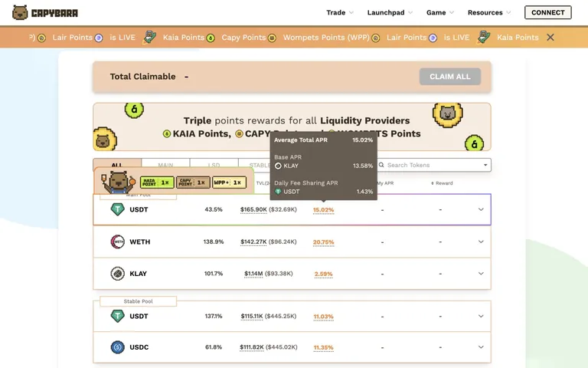The width and height of the screenshot is (588, 368).
Task: Click the WPP+ 1x badge
Action: pyautogui.click(x=229, y=182)
